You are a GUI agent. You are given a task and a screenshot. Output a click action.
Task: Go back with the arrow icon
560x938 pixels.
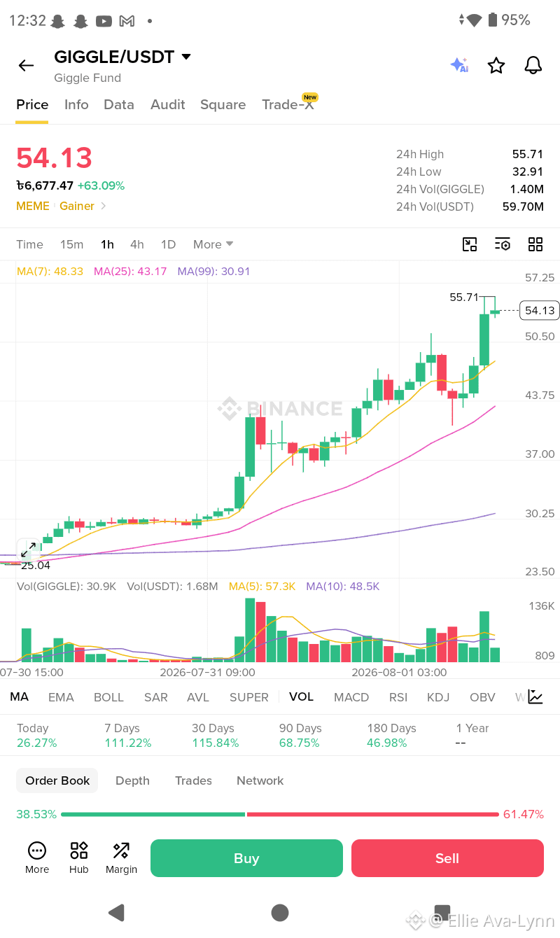(x=26, y=66)
